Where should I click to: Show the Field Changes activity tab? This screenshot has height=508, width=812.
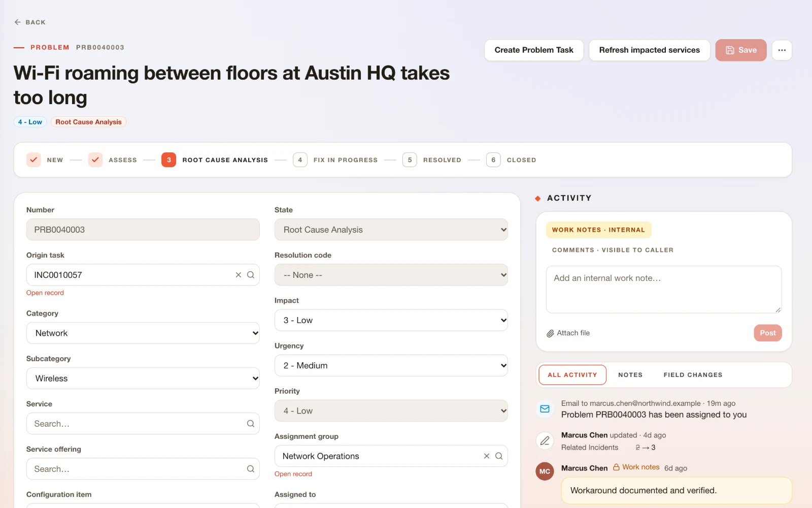(693, 375)
